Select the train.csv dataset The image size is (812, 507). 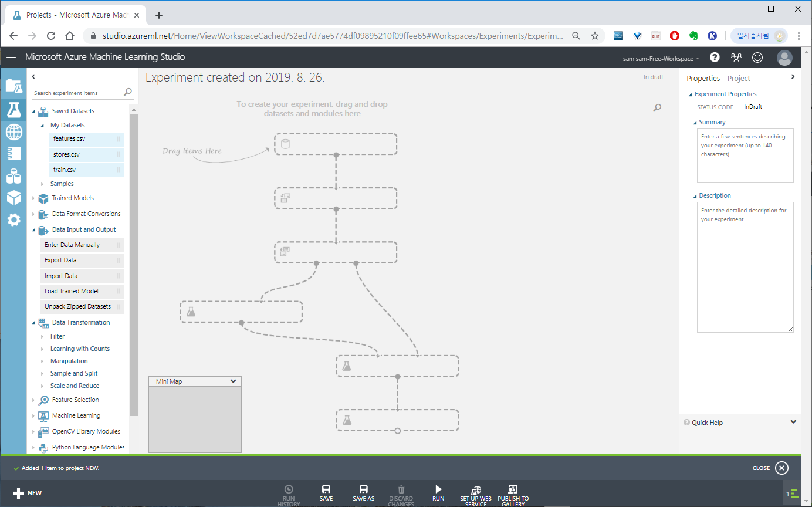[x=87, y=170]
